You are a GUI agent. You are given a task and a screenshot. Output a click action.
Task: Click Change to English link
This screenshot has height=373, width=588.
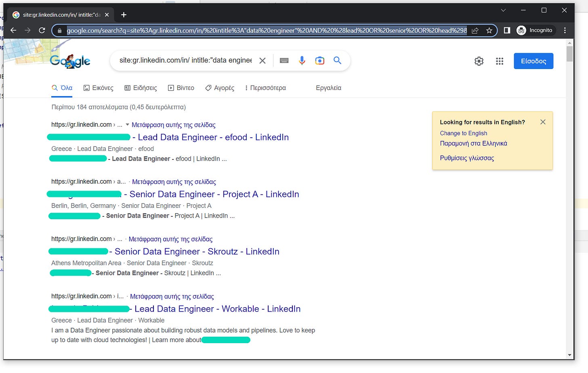[x=463, y=133]
